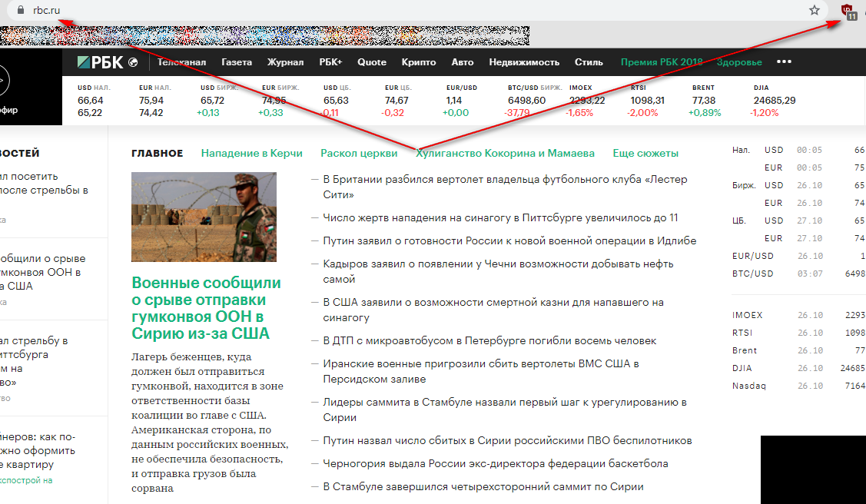Open news about Черногория выдала экс-директора
This screenshot has height=504, width=866.
[496, 464]
